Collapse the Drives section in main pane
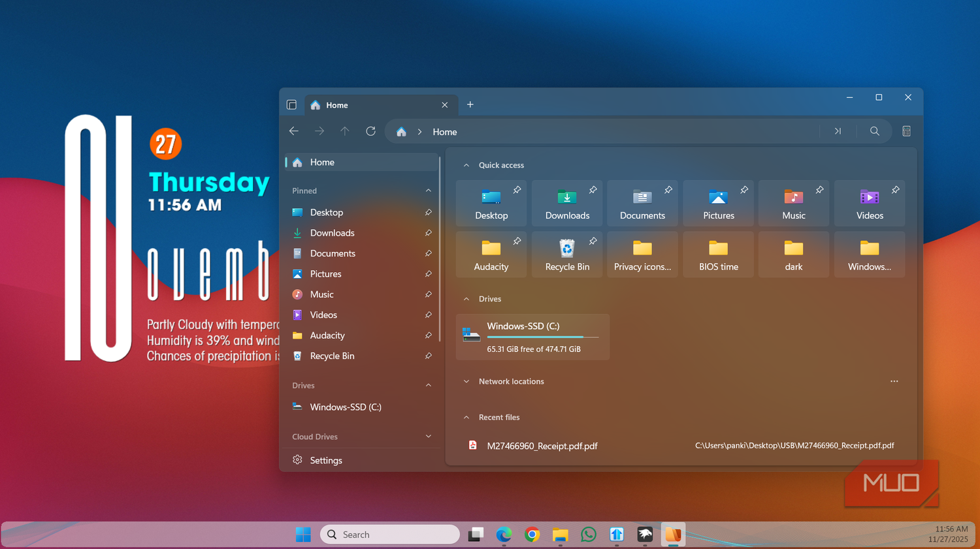The width and height of the screenshot is (980, 549). click(x=466, y=299)
